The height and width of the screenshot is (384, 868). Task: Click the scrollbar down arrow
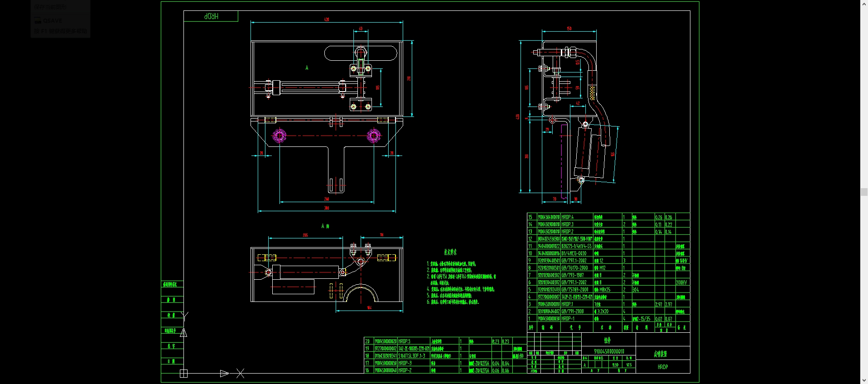pos(864,380)
